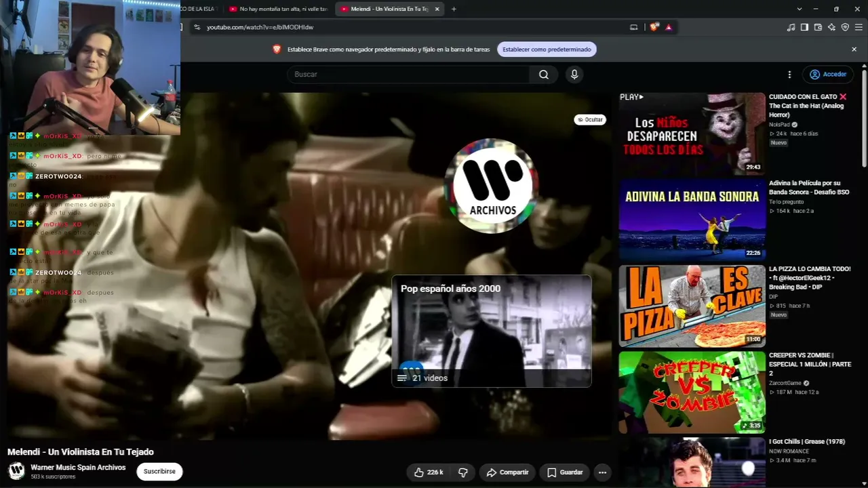Dislike the video with thumbs-down icon

coord(463,472)
